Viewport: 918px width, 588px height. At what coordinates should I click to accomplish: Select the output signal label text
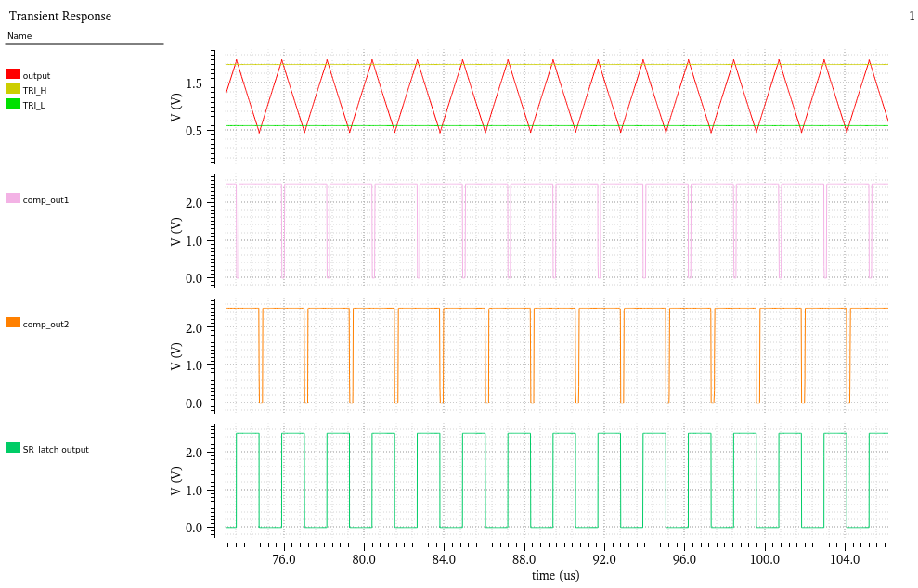(35, 75)
